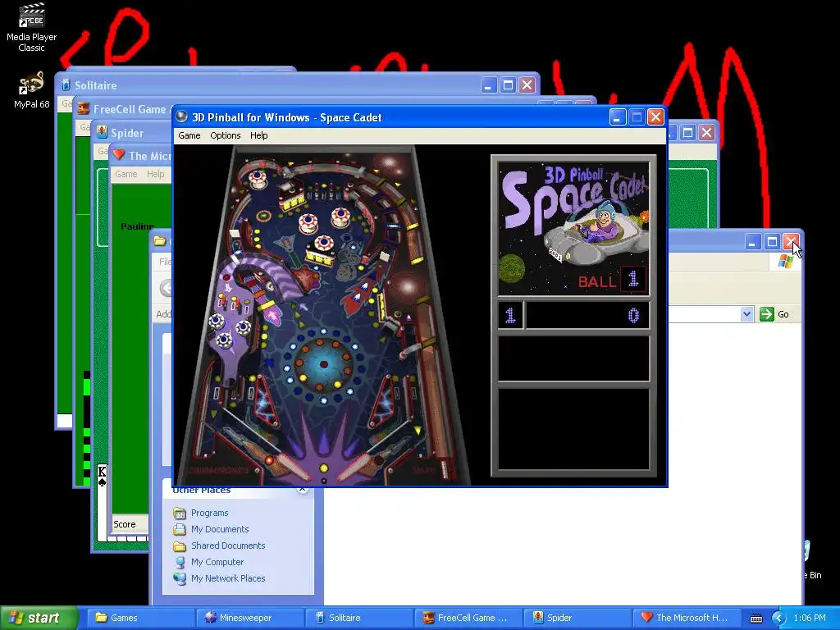Minimize the Solitaire window
Viewport: 840px width, 630px height.
tap(489, 84)
